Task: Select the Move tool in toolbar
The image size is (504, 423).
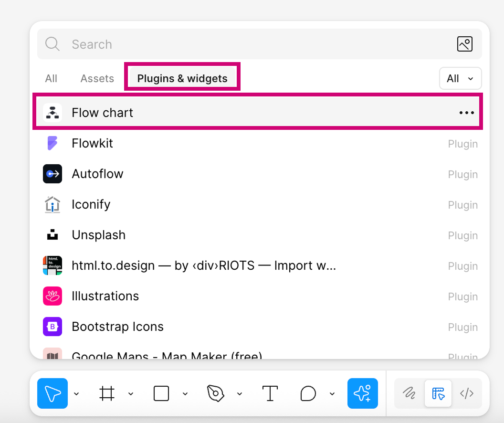Action: point(52,393)
